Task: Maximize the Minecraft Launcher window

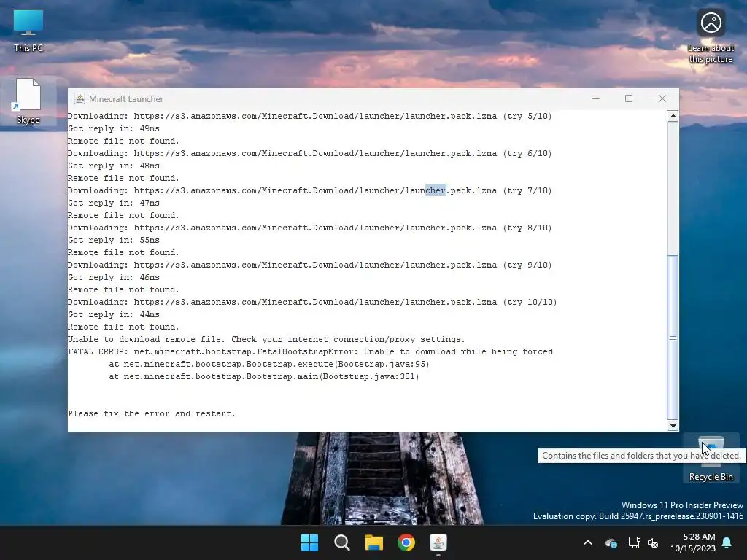Action: tap(629, 98)
